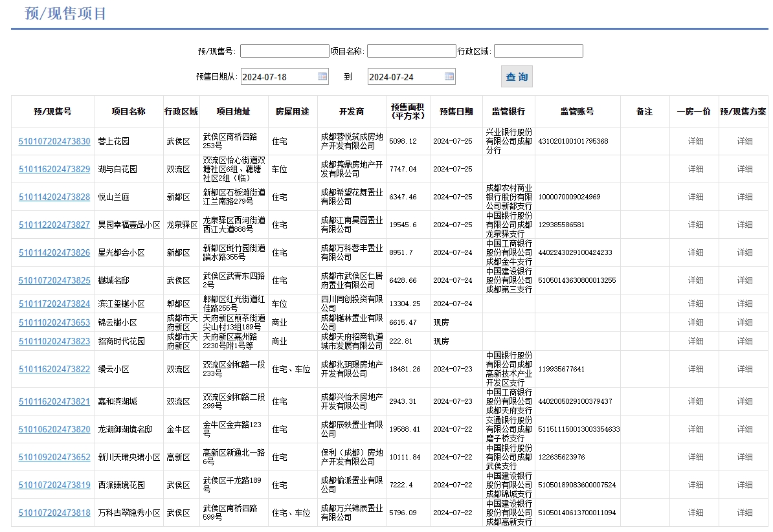View 预/现售方案 details for 新川天珺央珺小区

[745, 458]
